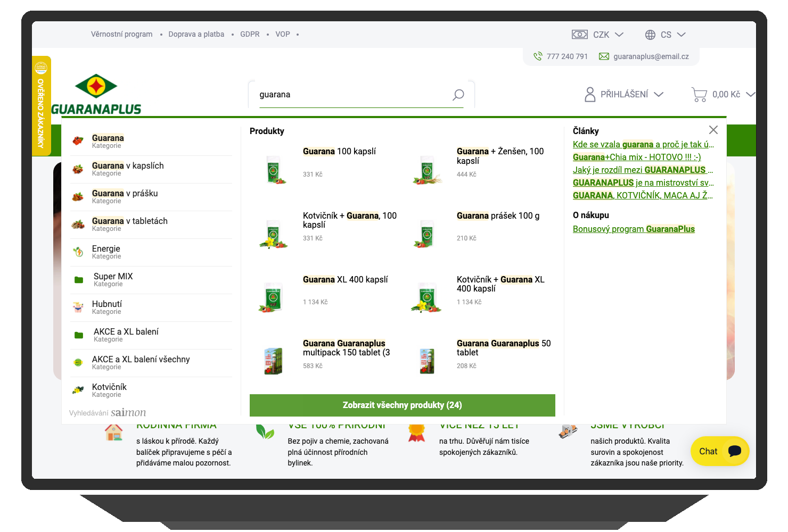
Task: Expand the Přihlášení login menu
Action: coord(624,95)
